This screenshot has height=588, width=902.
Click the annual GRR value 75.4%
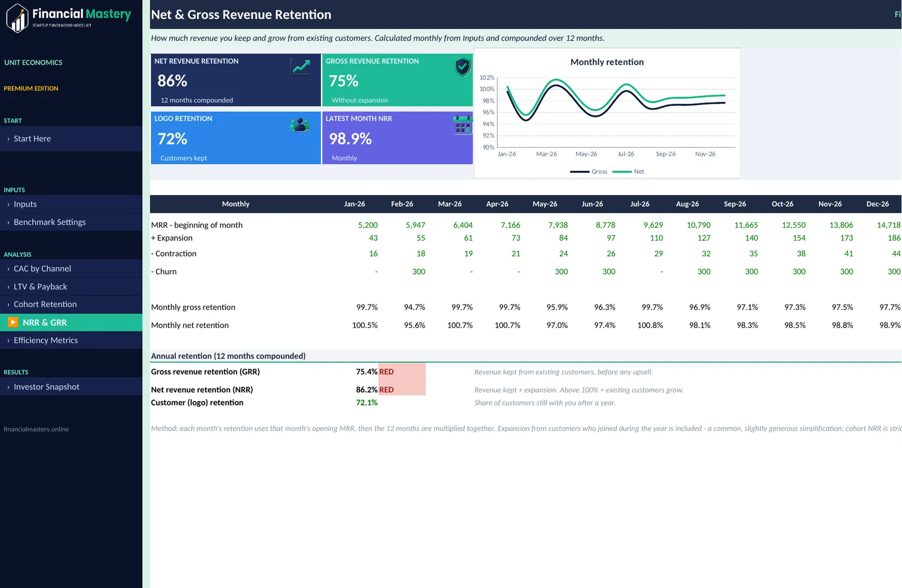coord(367,372)
